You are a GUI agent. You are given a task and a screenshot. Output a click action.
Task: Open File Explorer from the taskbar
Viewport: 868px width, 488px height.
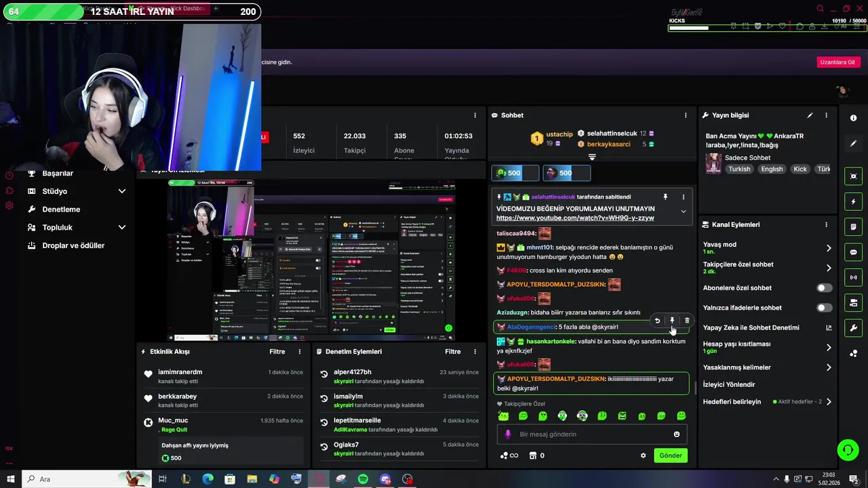click(252, 479)
